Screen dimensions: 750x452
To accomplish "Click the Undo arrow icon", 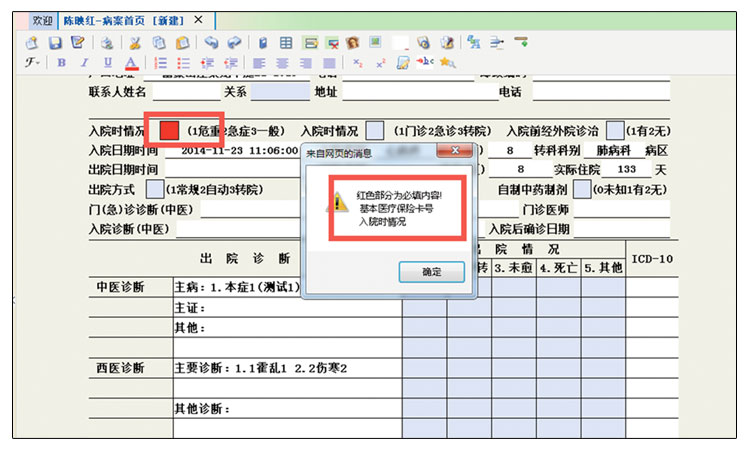I will (211, 43).
